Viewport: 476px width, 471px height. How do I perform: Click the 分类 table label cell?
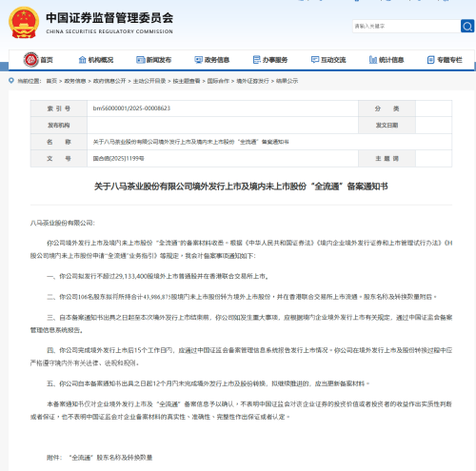[387, 108]
